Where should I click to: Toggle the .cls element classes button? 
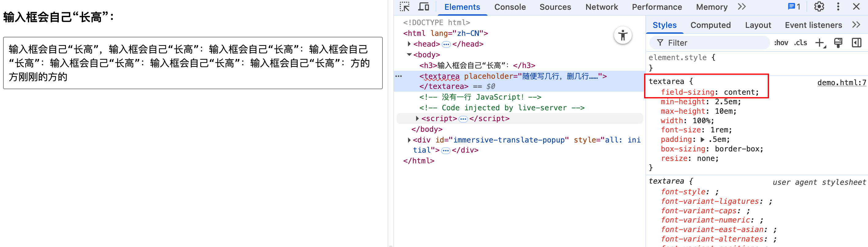(800, 43)
